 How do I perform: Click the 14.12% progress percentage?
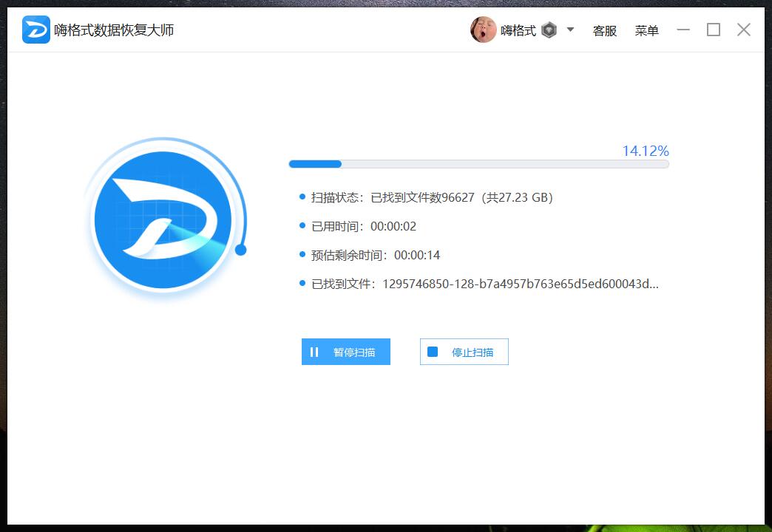646,151
